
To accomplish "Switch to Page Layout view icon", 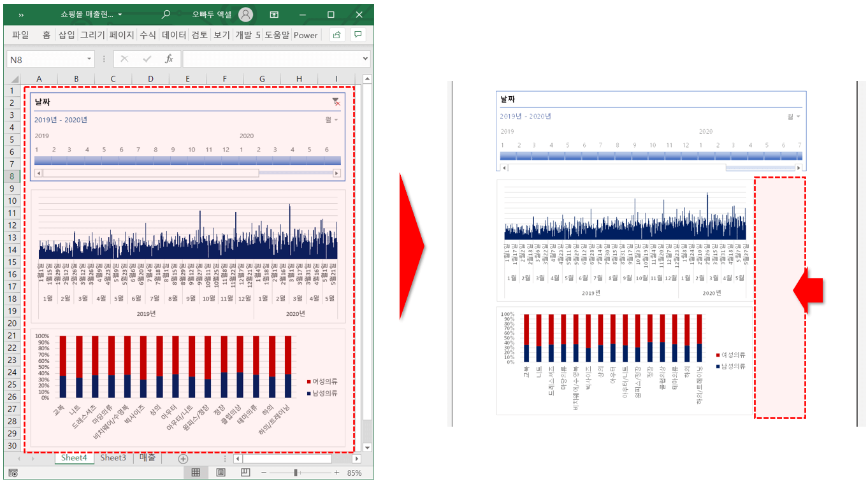I will point(221,473).
